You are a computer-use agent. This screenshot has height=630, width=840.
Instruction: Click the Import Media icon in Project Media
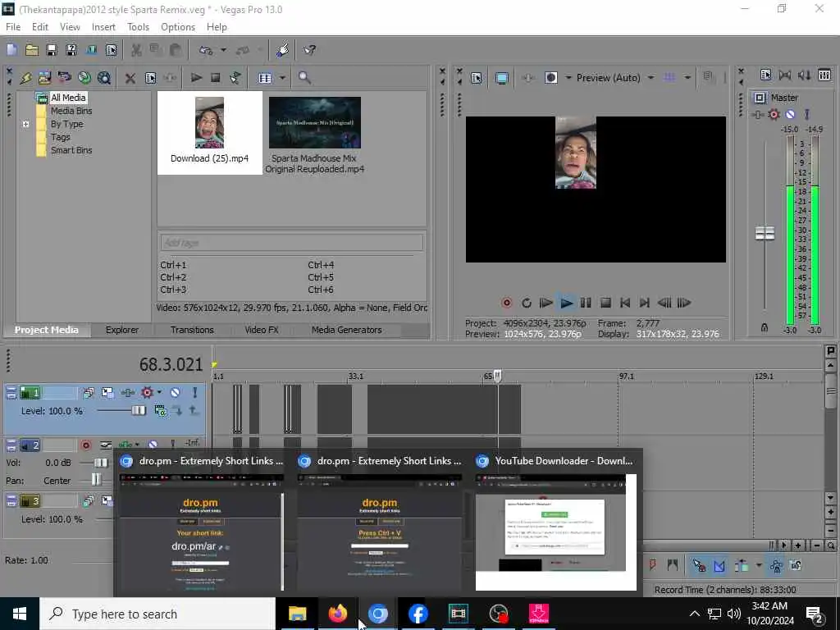coord(45,78)
